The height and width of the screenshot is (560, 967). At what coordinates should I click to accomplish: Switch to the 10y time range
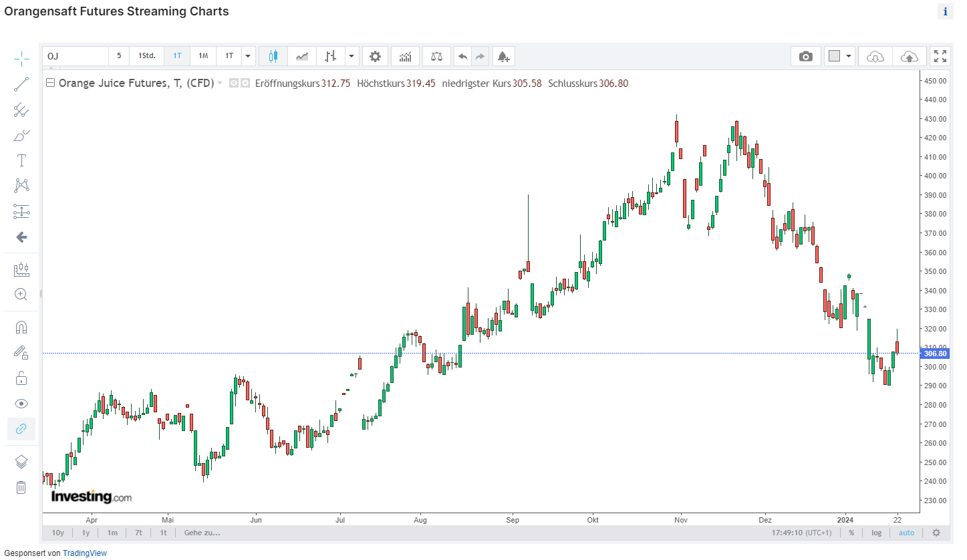coord(58,533)
